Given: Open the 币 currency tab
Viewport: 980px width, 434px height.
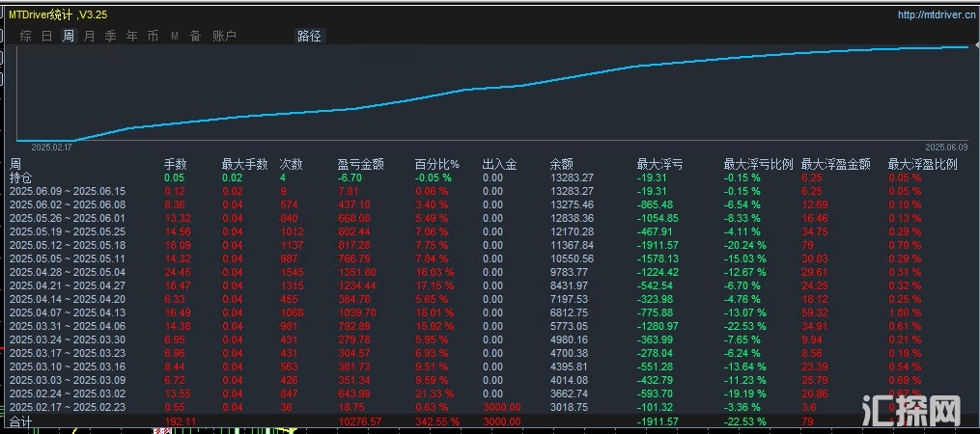Looking at the screenshot, I should click(x=154, y=37).
